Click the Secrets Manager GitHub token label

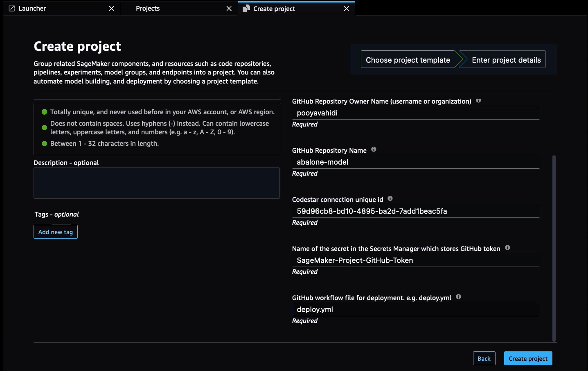click(396, 249)
